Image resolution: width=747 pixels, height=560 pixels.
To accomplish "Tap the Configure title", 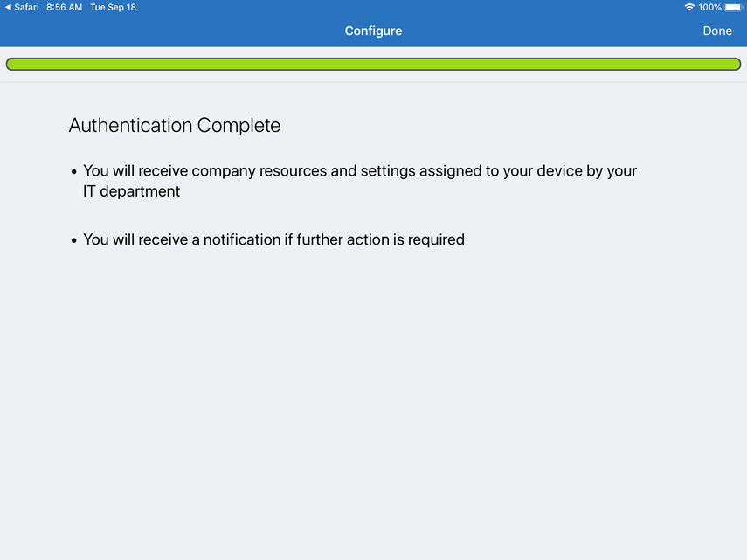I will coord(373,31).
